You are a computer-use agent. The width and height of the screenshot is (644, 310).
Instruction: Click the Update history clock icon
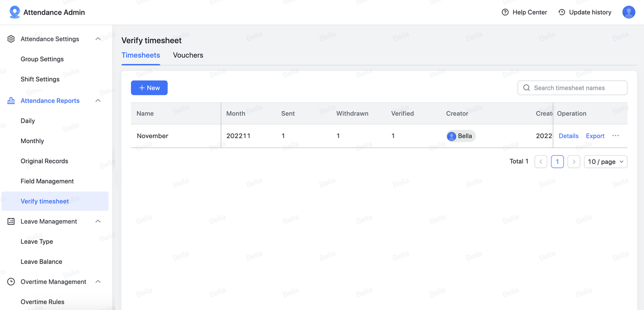coord(561,12)
